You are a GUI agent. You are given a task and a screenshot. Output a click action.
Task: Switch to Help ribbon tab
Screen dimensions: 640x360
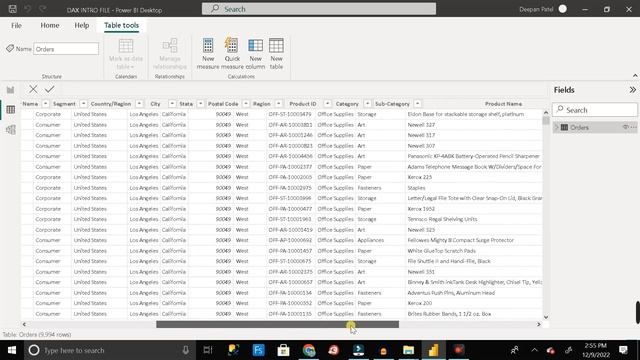coord(82,25)
